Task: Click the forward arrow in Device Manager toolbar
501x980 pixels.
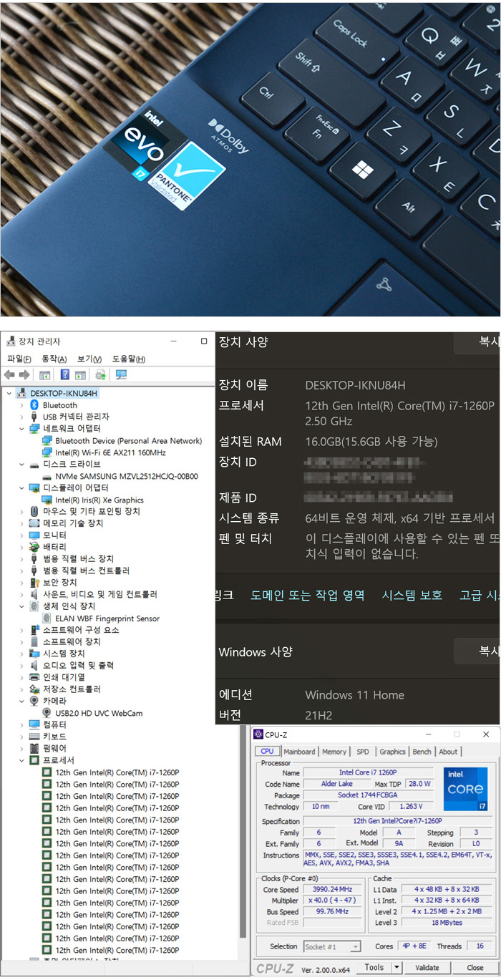Action: pyautogui.click(x=24, y=375)
